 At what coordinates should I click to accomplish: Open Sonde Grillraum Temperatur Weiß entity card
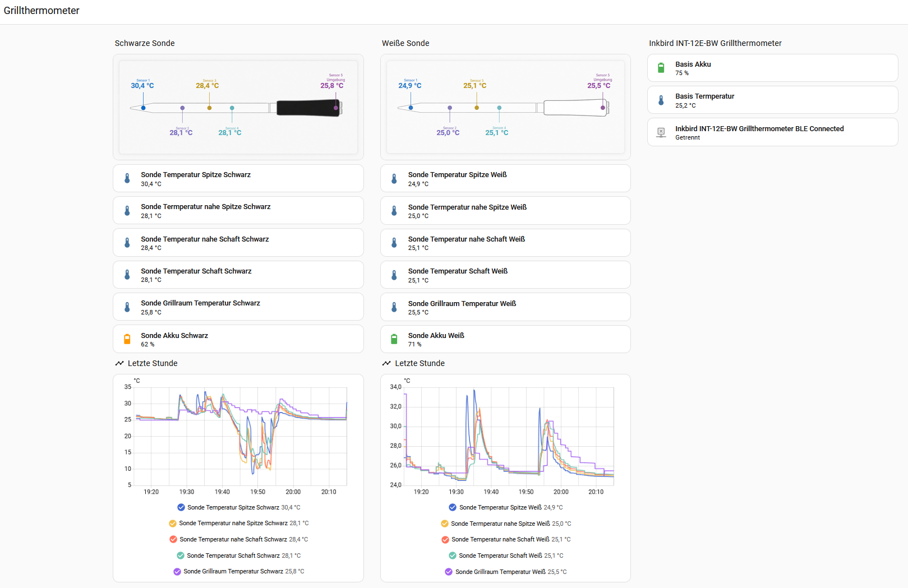(505, 307)
